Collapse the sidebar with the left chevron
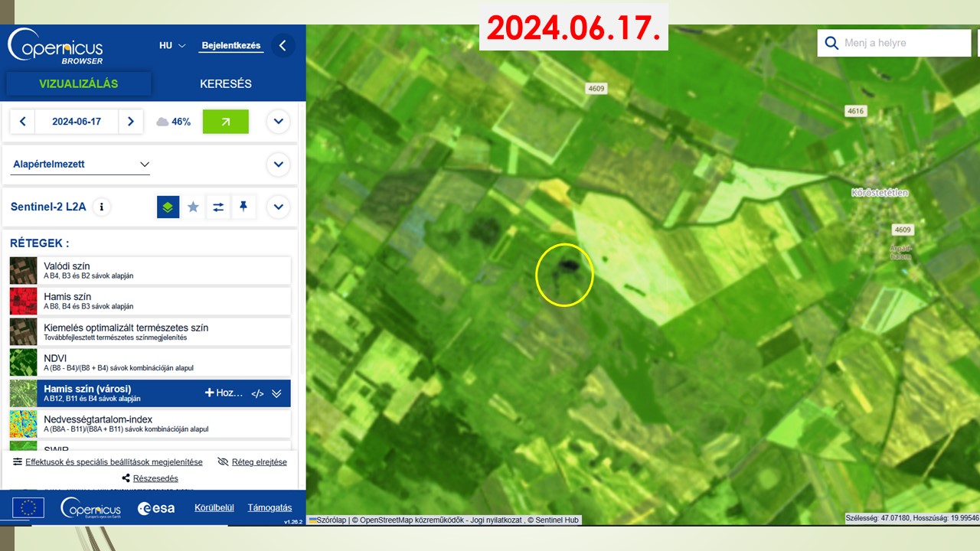 click(x=283, y=46)
